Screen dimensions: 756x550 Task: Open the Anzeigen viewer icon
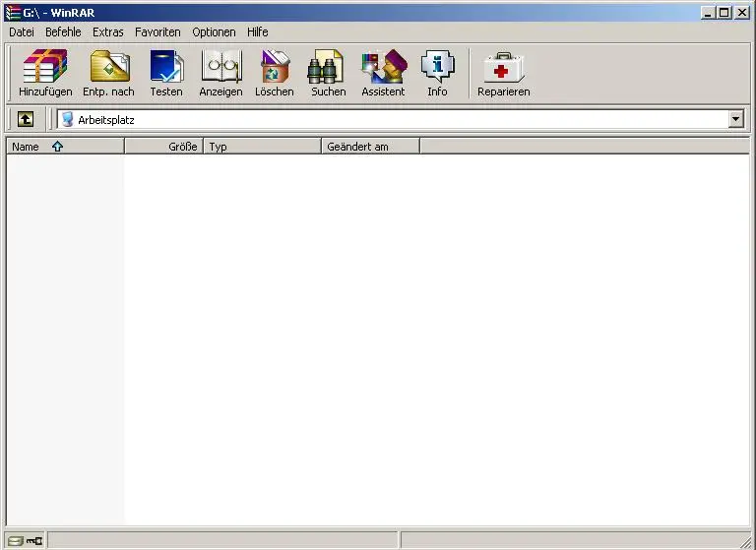pos(221,67)
